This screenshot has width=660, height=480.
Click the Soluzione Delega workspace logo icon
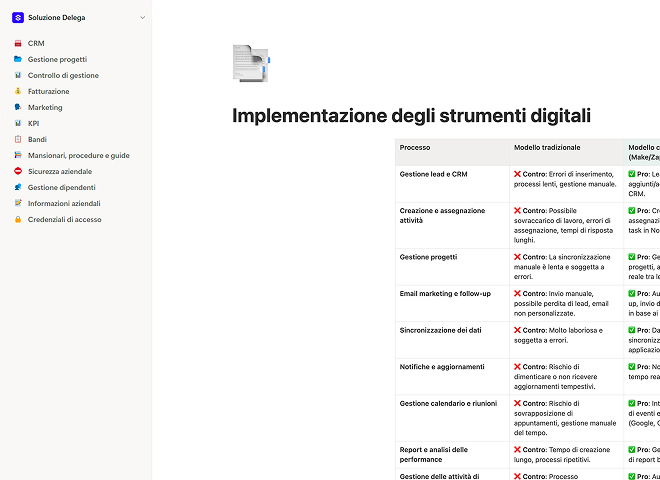[18, 18]
